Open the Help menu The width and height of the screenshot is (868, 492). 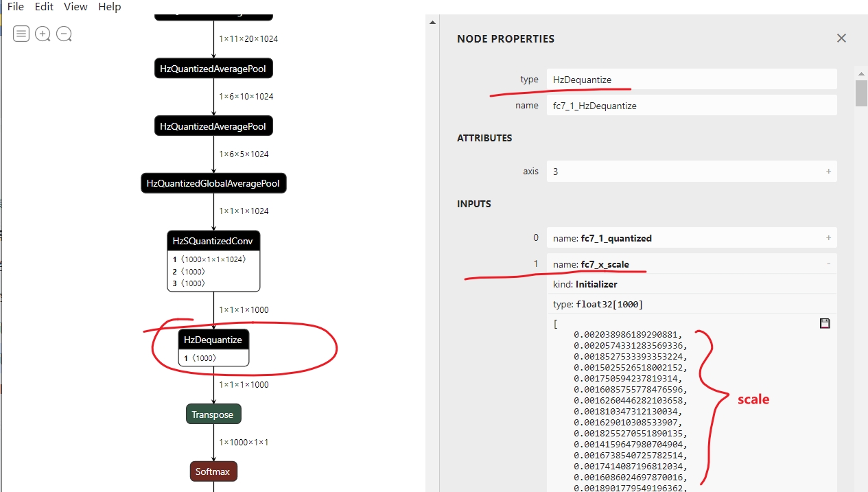pyautogui.click(x=109, y=7)
